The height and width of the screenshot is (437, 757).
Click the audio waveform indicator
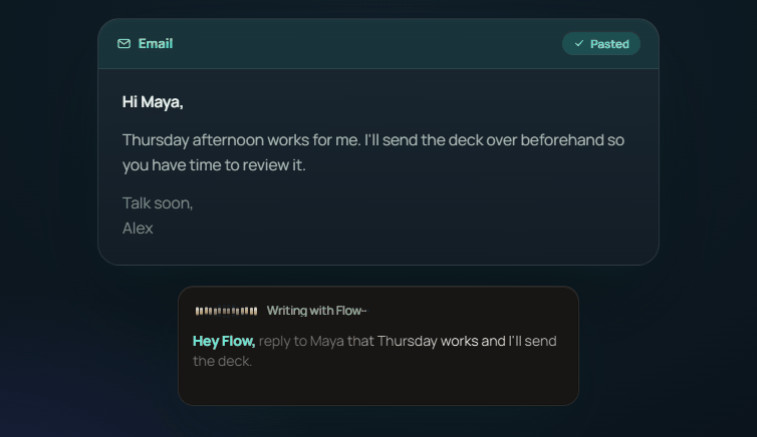[226, 311]
